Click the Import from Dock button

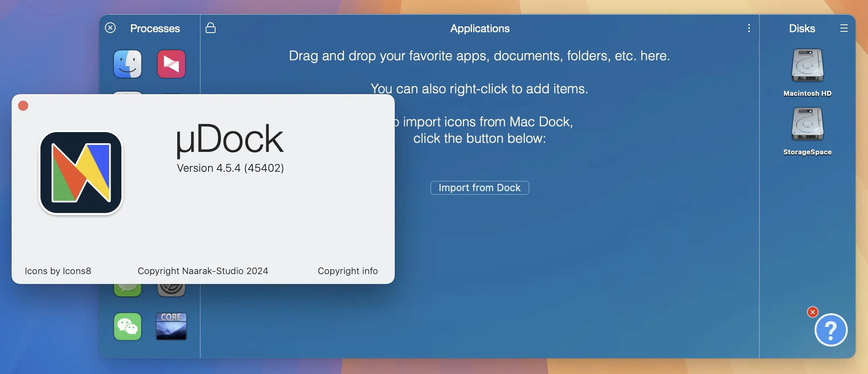479,188
